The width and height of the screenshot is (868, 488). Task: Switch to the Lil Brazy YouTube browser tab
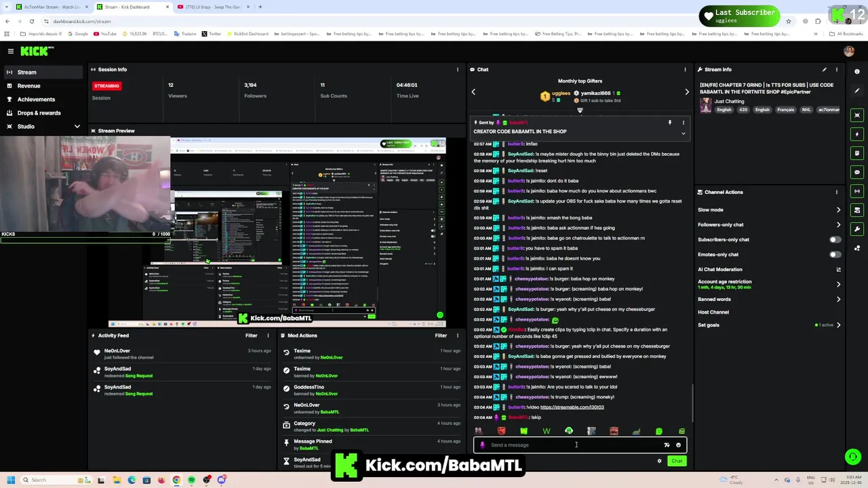coord(214,7)
